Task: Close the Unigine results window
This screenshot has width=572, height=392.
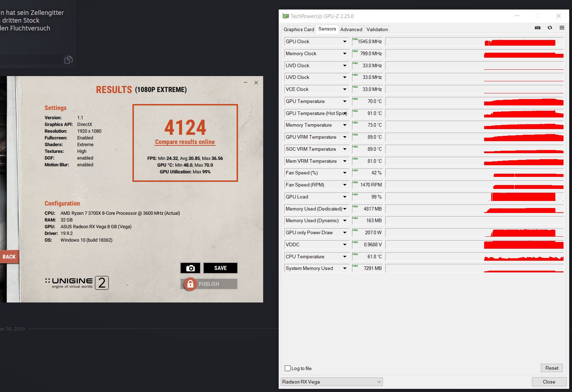Action: (256, 82)
